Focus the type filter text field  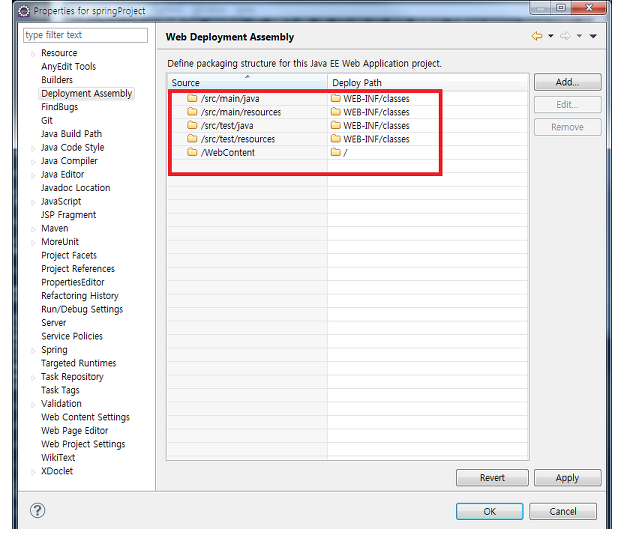pos(85,35)
